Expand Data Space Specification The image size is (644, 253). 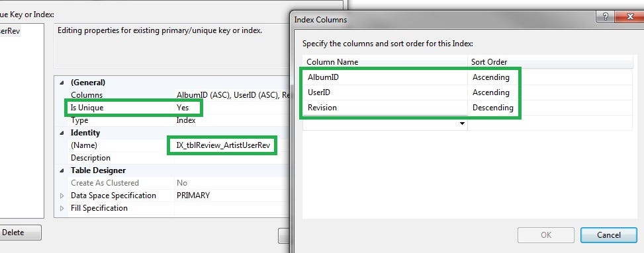click(x=62, y=196)
